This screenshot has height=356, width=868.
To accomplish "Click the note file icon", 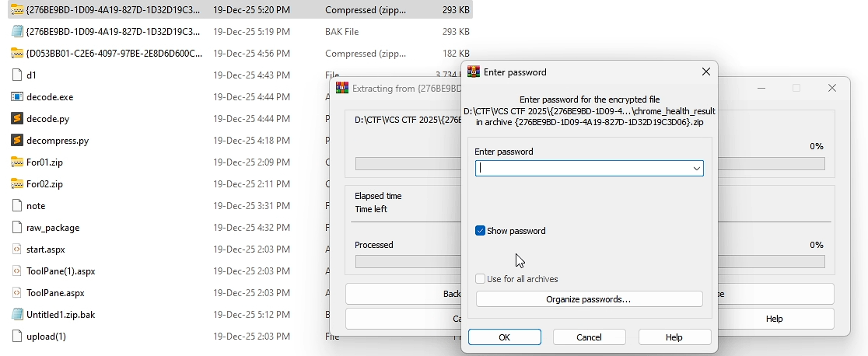I will pos(16,205).
